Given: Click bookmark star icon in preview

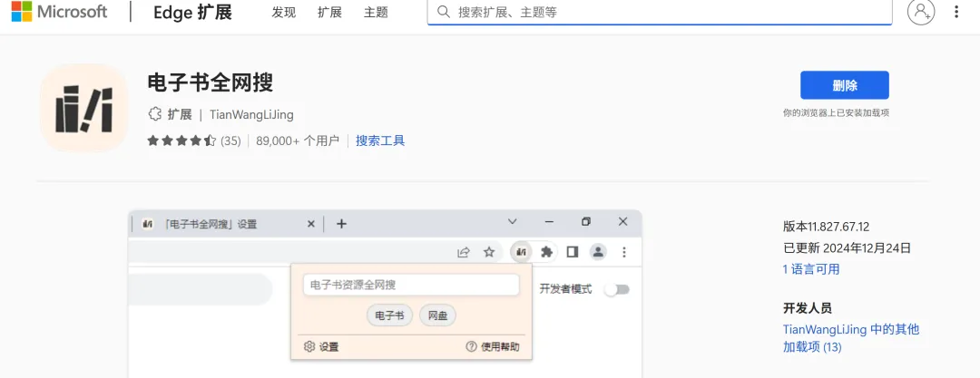Looking at the screenshot, I should tap(489, 252).
